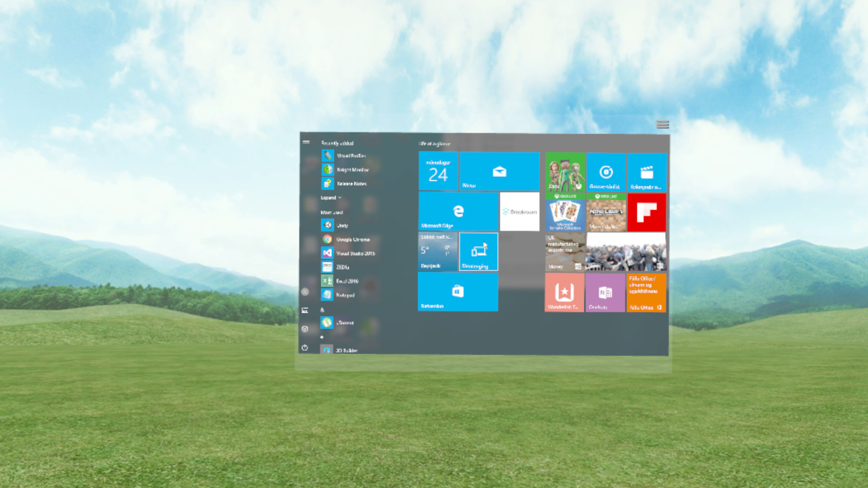Select the Símatenging tile
Viewport: 868px width, 488px height.
coord(478,251)
